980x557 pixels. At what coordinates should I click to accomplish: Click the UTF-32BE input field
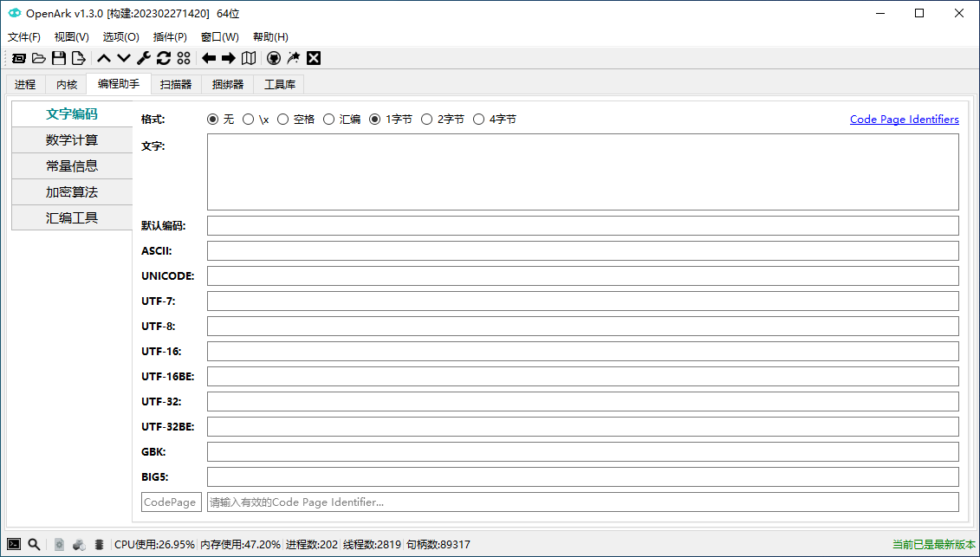pyautogui.click(x=583, y=426)
